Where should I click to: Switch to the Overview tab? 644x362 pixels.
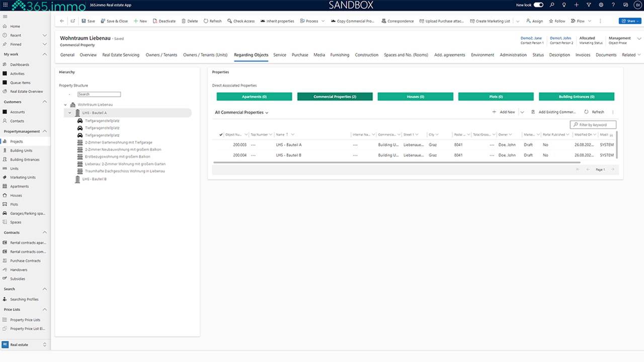point(88,55)
